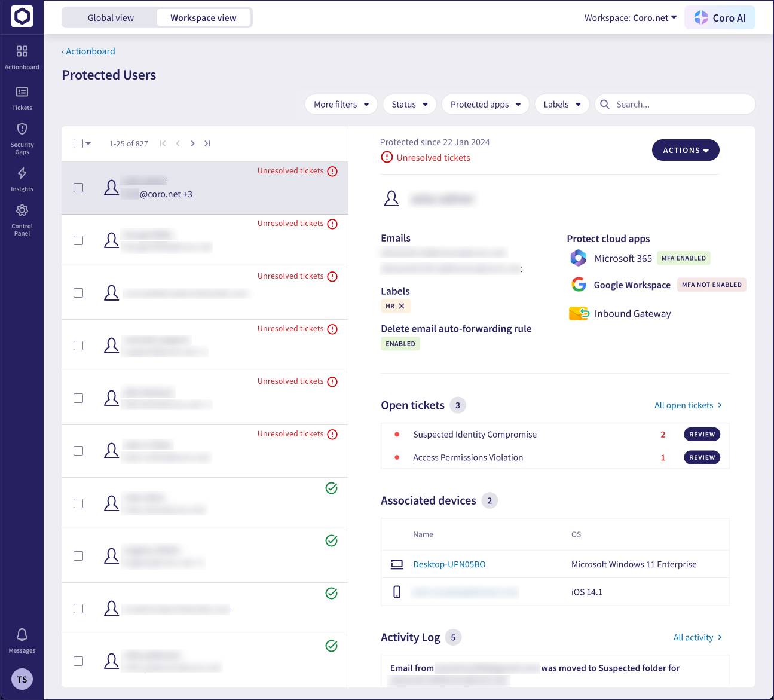This screenshot has height=700, width=774.
Task: Review the Suspected Identity Compromise ticket
Action: pyautogui.click(x=701, y=434)
